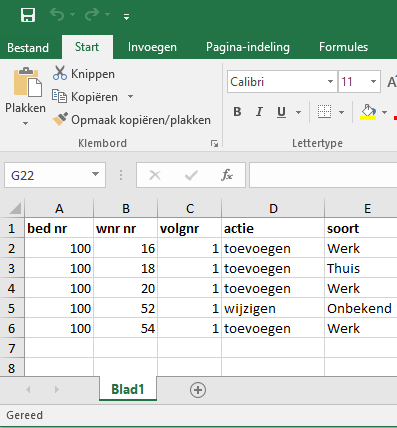Expand the Plakken options arrow
Screen dimensions: 397x428
(x=25, y=124)
